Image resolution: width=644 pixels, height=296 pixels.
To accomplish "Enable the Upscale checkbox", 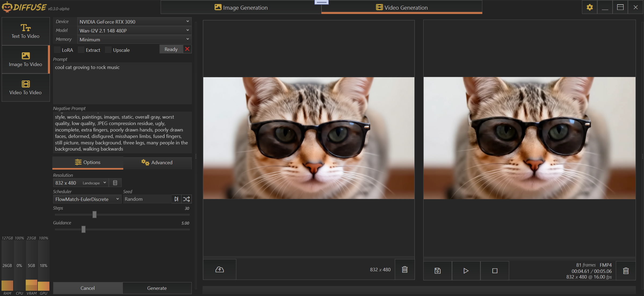I will tap(108, 50).
